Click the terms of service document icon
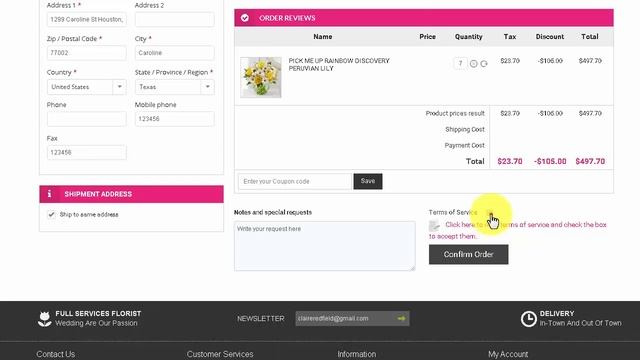640x360 pixels. tap(434, 225)
